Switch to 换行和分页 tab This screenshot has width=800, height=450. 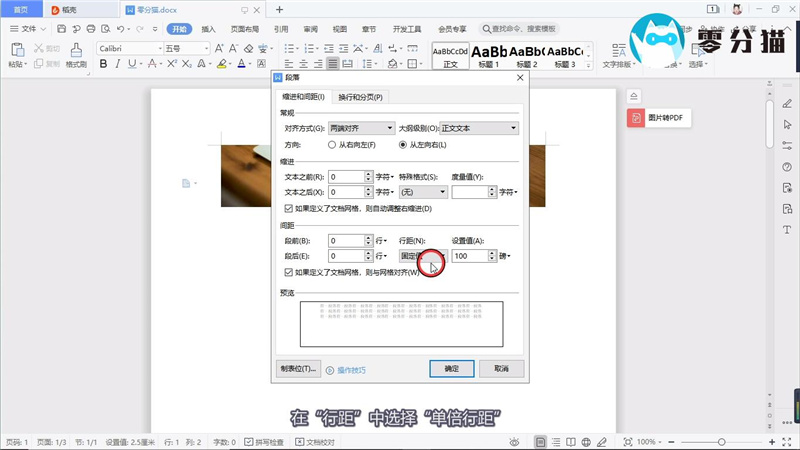coord(360,97)
